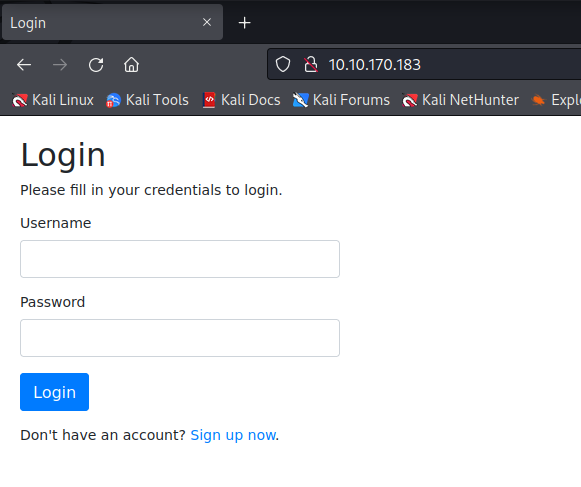This screenshot has height=487, width=581.
Task: Click the "Don't have an account?" text
Action: 103,435
